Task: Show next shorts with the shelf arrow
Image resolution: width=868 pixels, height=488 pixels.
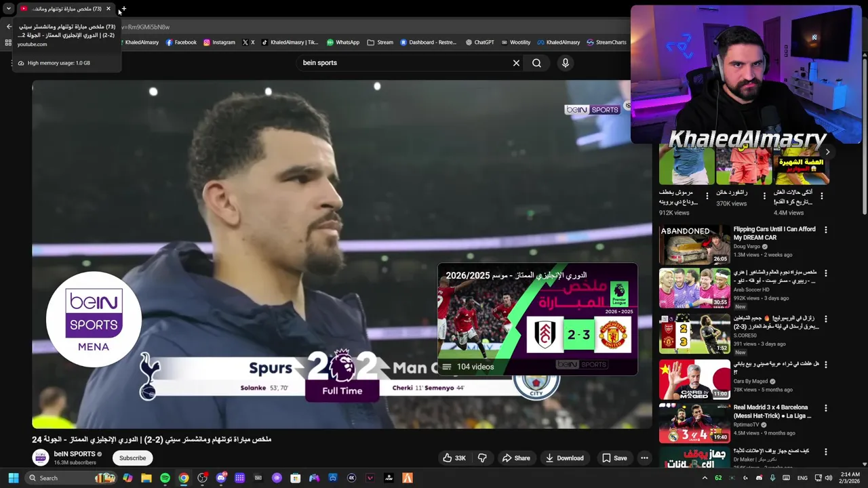Action: click(827, 152)
